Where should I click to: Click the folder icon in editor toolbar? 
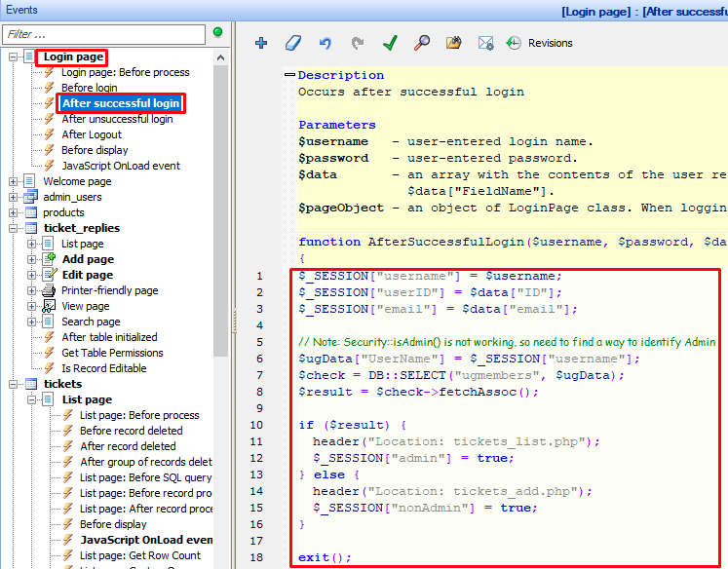tap(453, 43)
